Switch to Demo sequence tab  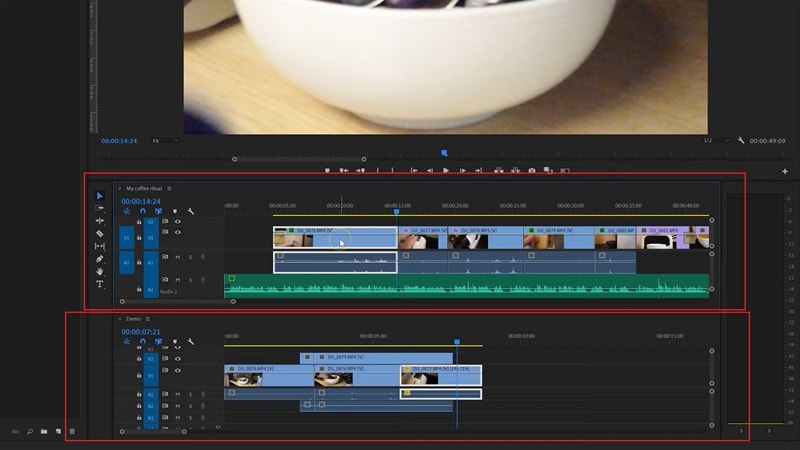point(133,319)
